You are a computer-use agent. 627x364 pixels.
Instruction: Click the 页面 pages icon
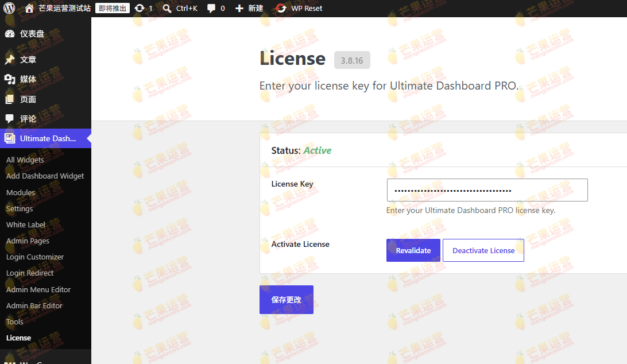tap(10, 99)
